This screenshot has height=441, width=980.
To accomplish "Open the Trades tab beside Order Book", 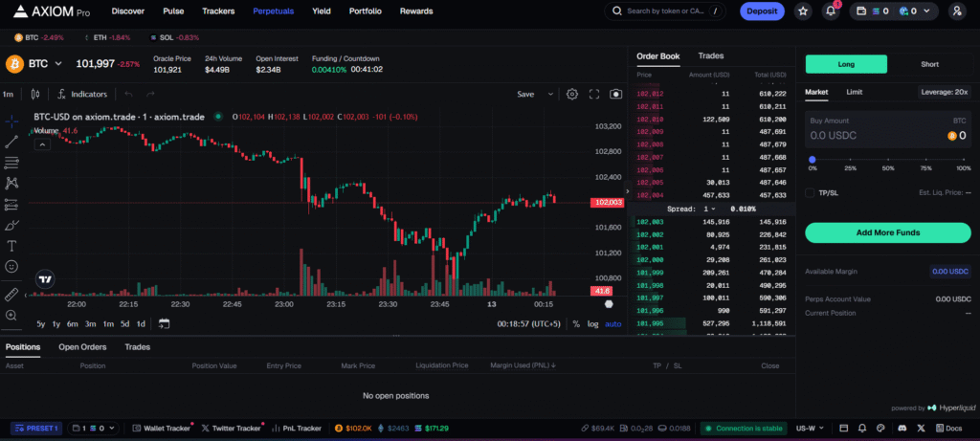I will [710, 56].
